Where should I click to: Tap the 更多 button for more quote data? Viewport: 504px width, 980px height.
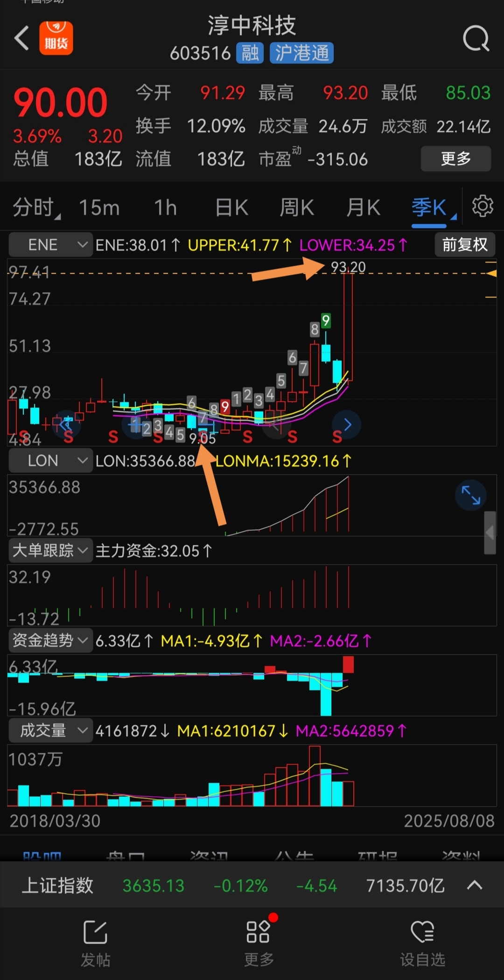456,159
